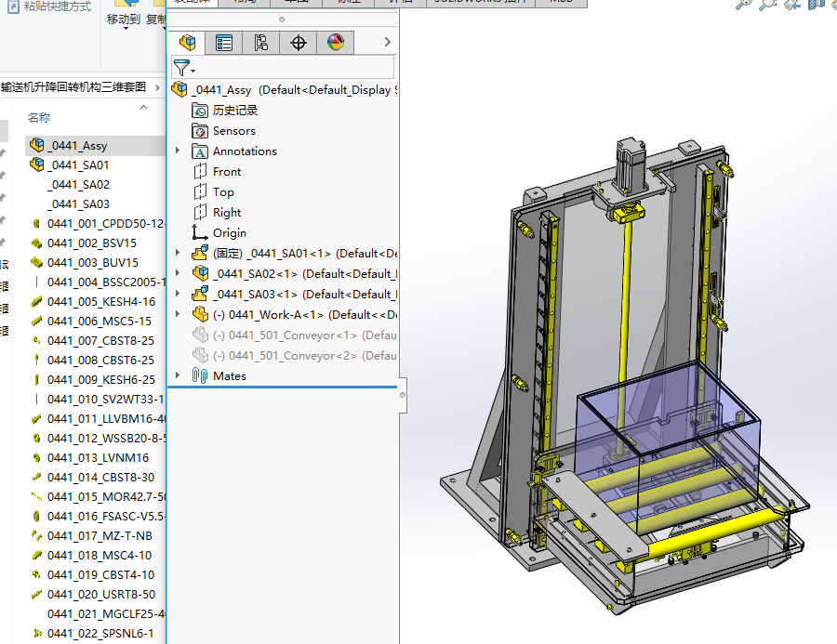Click the feature tree filter funnel icon
Viewport: 837px width, 644px height.
point(183,68)
